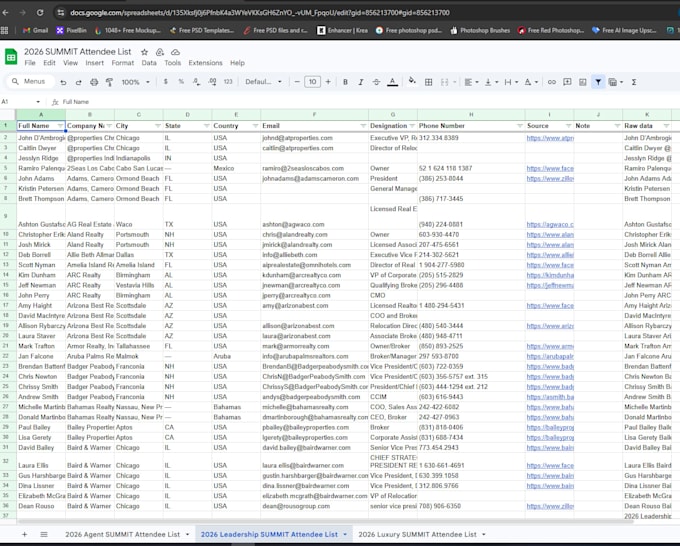Viewport: 680px width, 546px height.
Task: Open the Source link in John Adams row
Action: [x=550, y=179]
